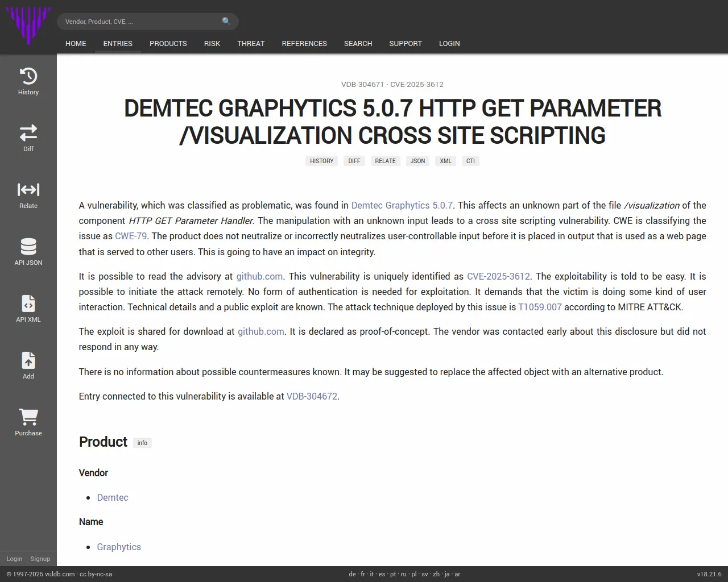This screenshot has height=582, width=728.
Task: Switch language to ar
Action: (x=457, y=574)
